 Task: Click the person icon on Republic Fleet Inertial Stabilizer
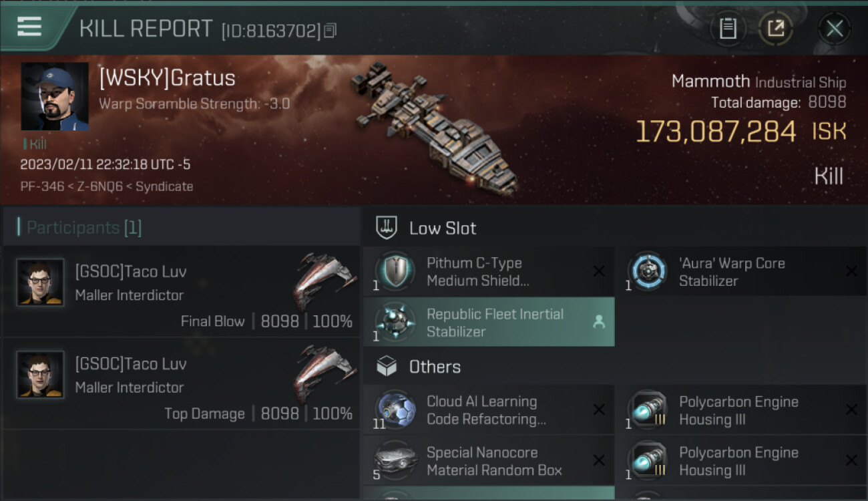[599, 323]
